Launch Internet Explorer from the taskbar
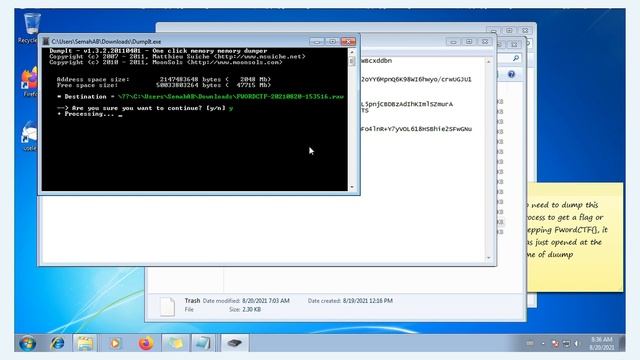640x360 pixels. coord(57,343)
